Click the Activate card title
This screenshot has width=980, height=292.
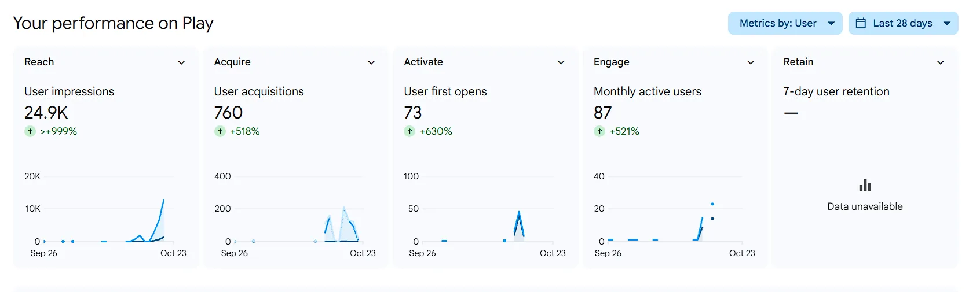423,62
